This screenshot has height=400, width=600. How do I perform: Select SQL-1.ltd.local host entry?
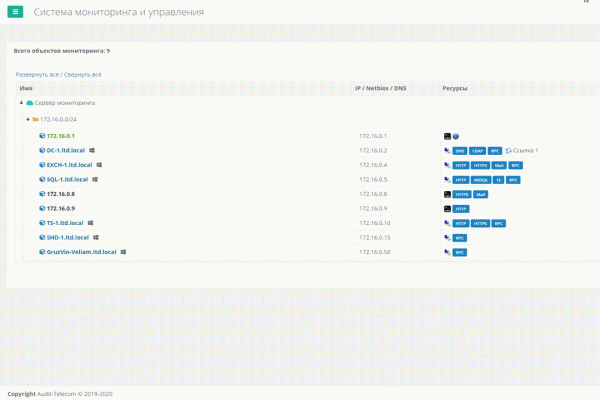[67, 179]
